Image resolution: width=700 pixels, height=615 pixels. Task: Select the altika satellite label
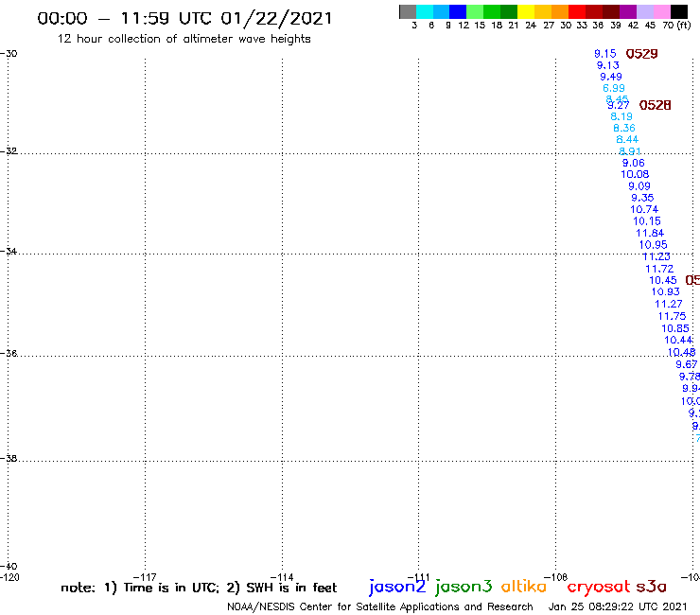524,586
